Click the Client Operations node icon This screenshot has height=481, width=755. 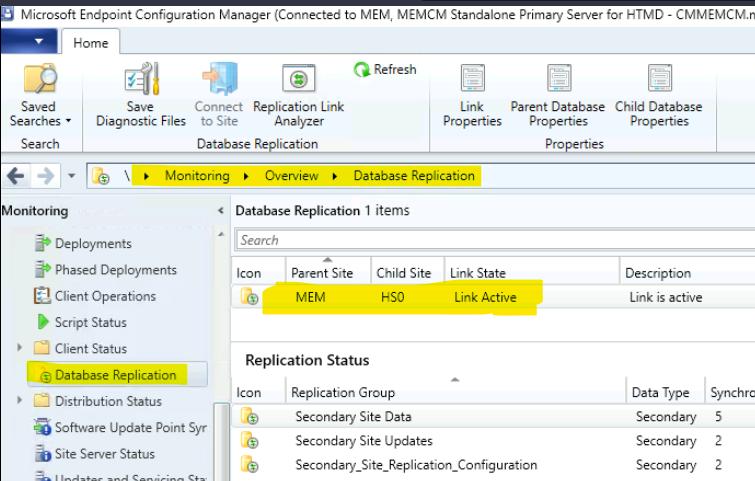click(x=42, y=296)
